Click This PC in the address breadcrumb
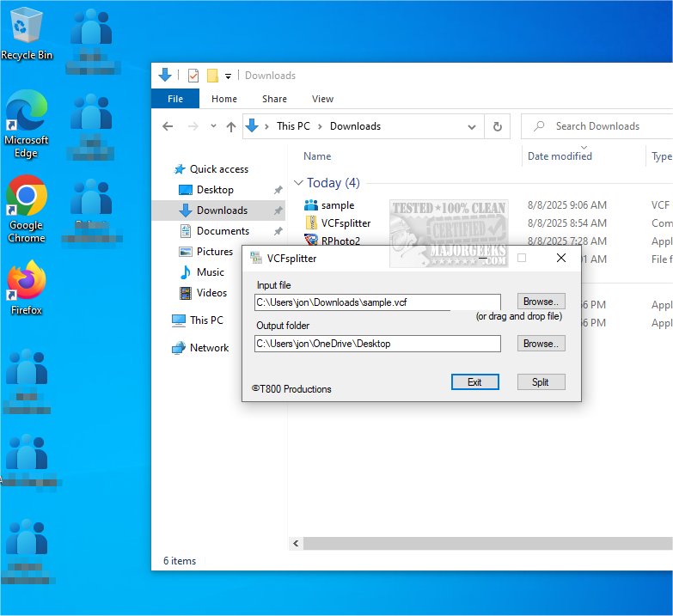The image size is (673, 616). coord(293,126)
